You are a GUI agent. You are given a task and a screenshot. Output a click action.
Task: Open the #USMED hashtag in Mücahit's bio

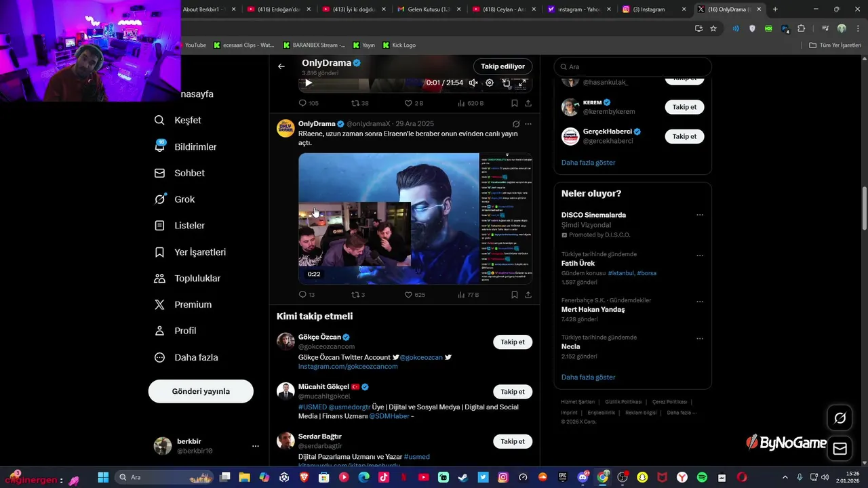pyautogui.click(x=312, y=407)
